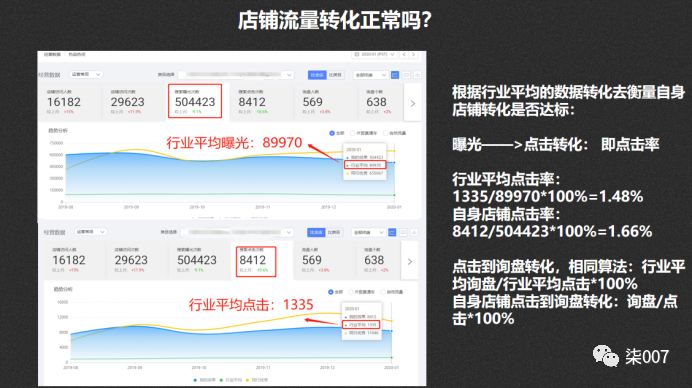Image resolution: width=692 pixels, height=388 pixels.
Task: Choose 自然流量 radio above the exposure chart
Action: (395, 133)
